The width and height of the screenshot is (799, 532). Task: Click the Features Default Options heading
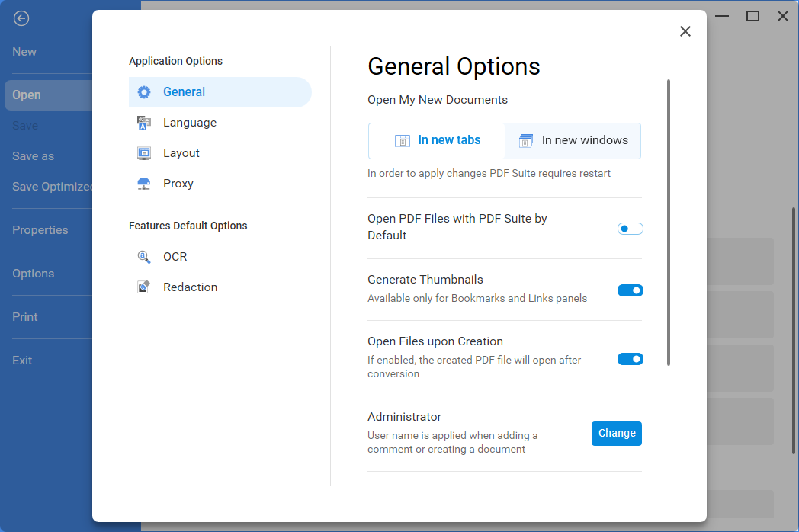click(x=188, y=226)
